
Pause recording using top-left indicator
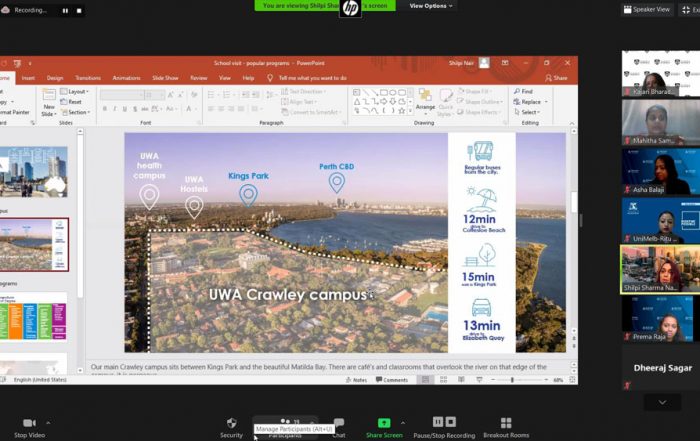[65, 11]
